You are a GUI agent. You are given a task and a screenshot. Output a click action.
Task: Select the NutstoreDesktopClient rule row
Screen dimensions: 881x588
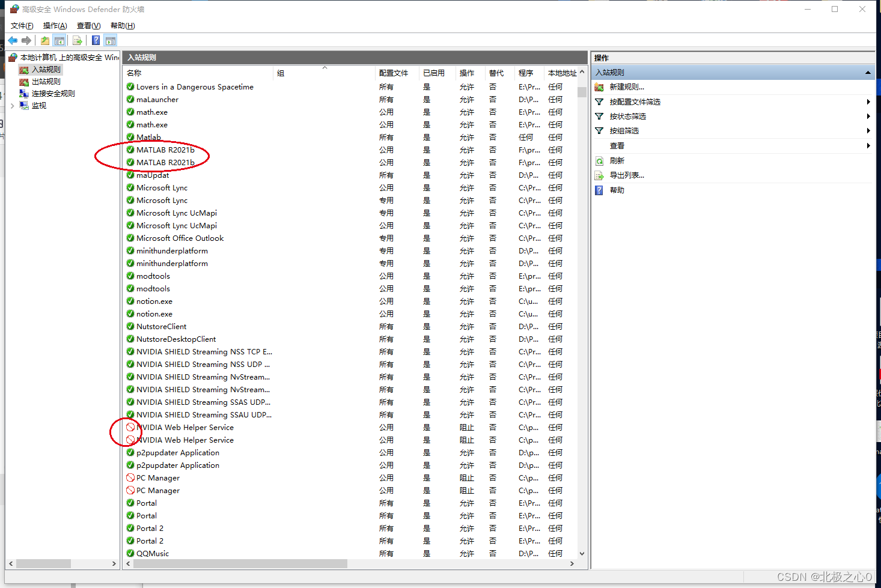point(350,339)
